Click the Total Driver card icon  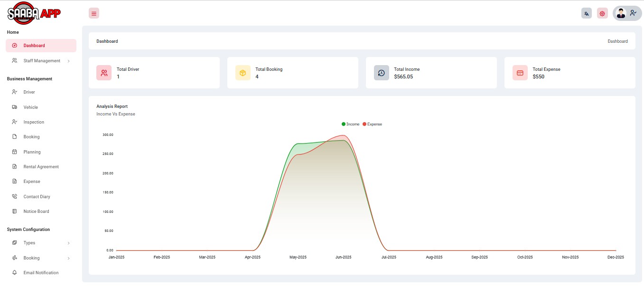click(x=104, y=73)
